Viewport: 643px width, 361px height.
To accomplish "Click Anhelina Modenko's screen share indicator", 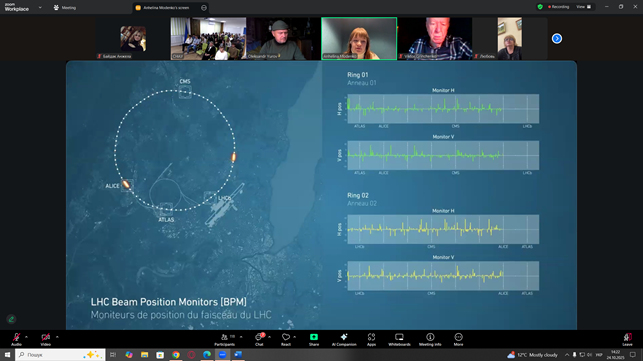I will [x=166, y=7].
